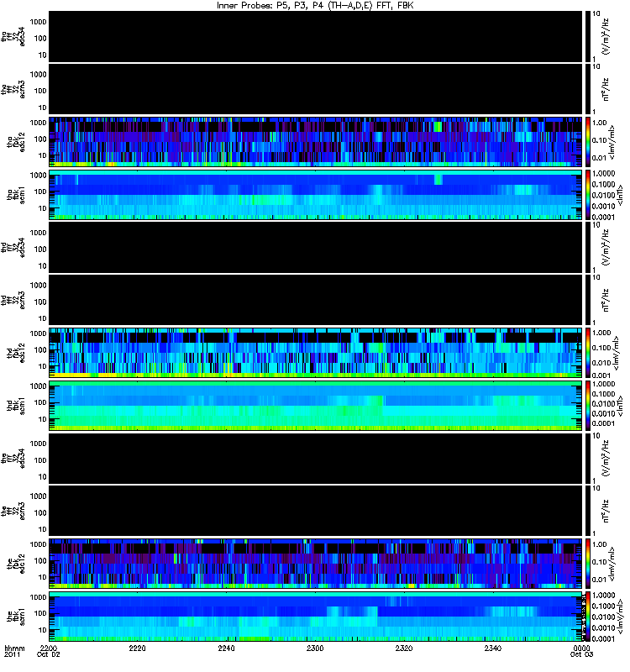Select the thd fff edc34 spectrogram panel
The height and width of the screenshot is (672, 630).
316,247
